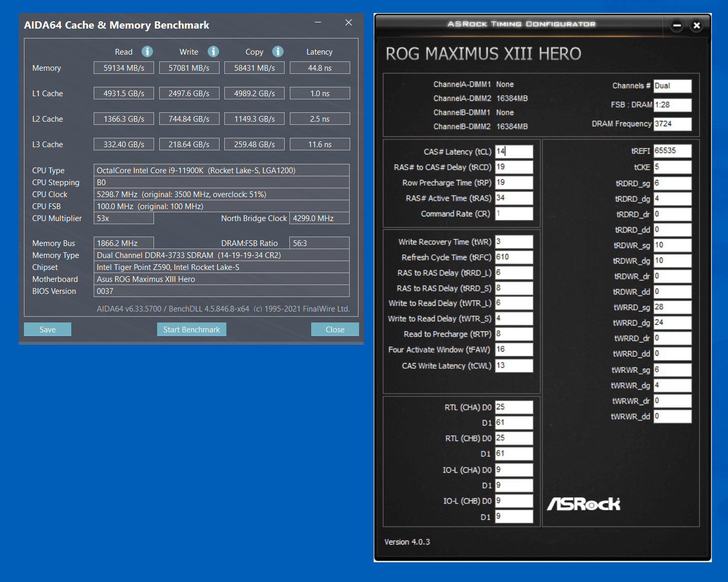This screenshot has width=728, height=582.
Task: Click the tREFI value field
Action: [672, 151]
